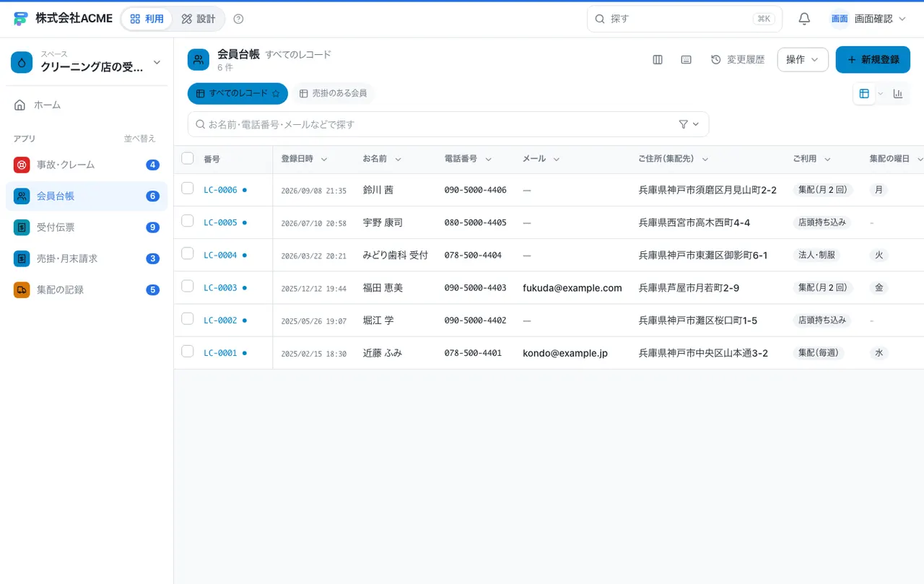Image resolution: width=924 pixels, height=584 pixels.
Task: Check the row LC-0005 checkbox
Action: 188,221
